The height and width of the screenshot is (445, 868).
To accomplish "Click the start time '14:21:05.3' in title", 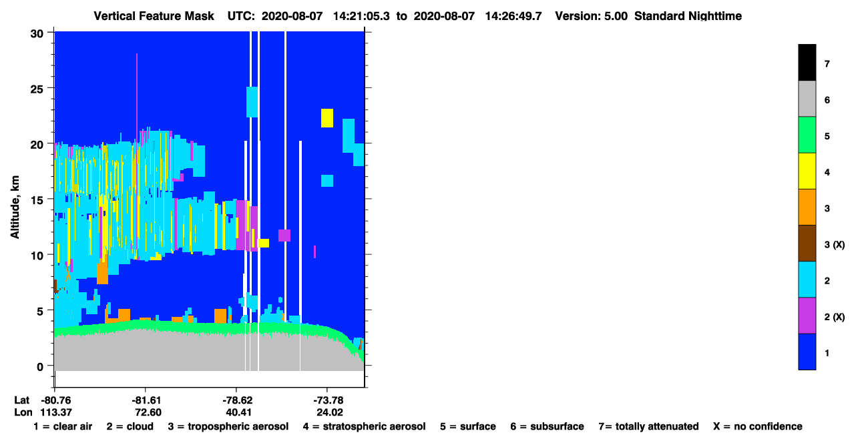I will point(361,15).
